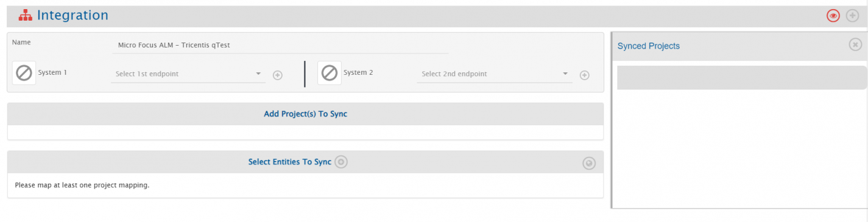Screen dimensions: 868x222
Task: Click the Add Project(s) To Sync header
Action: point(305,114)
